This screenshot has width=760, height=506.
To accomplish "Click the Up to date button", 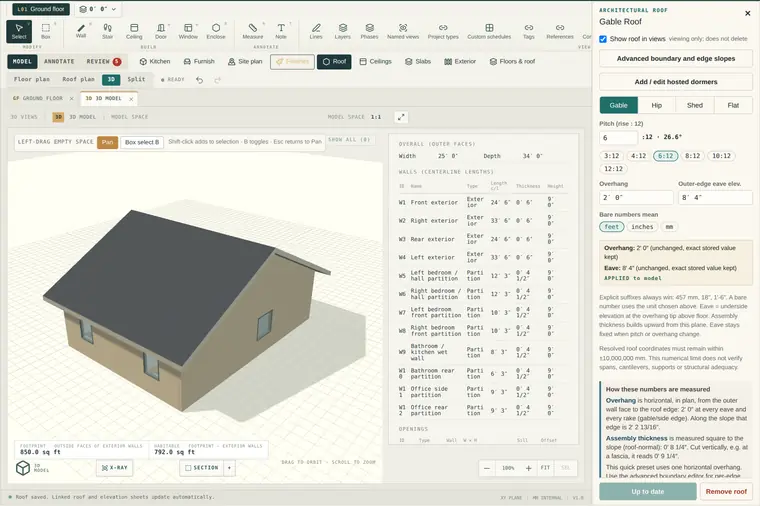I will (648, 491).
